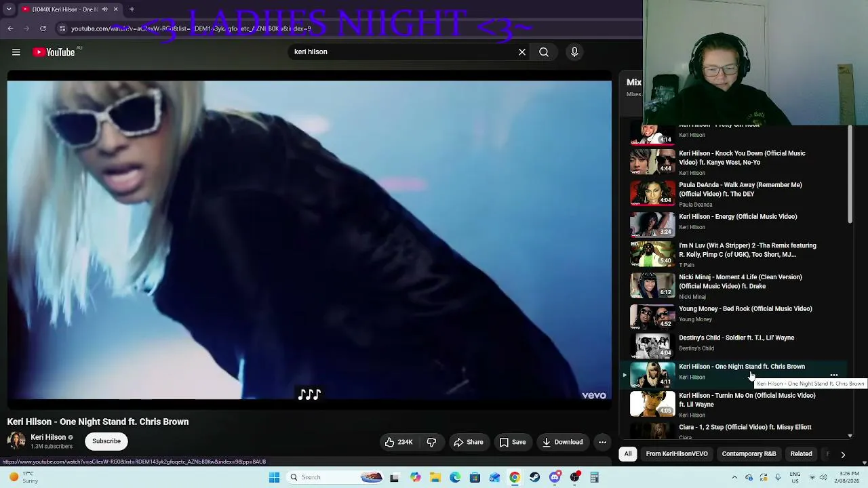Open Calculator from the taskbar
Viewport: 868px width, 488px height.
coord(595,478)
